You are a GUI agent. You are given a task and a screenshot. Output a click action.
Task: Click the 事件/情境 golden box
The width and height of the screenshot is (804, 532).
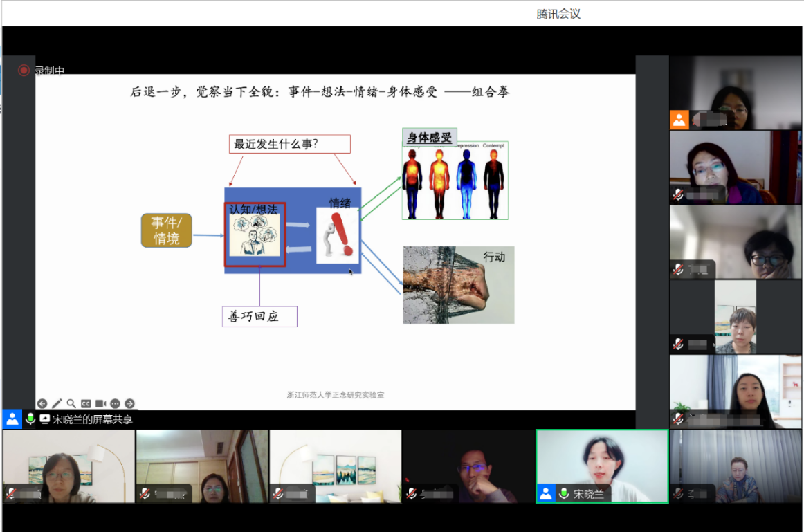167,230
